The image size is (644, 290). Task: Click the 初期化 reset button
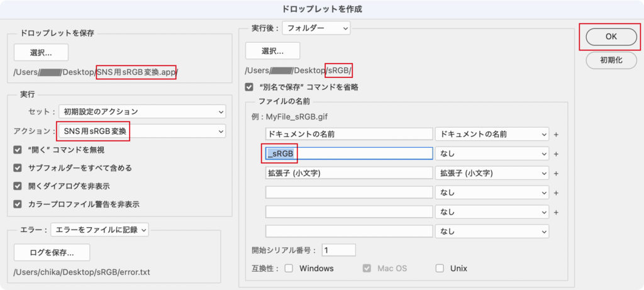[x=611, y=60]
